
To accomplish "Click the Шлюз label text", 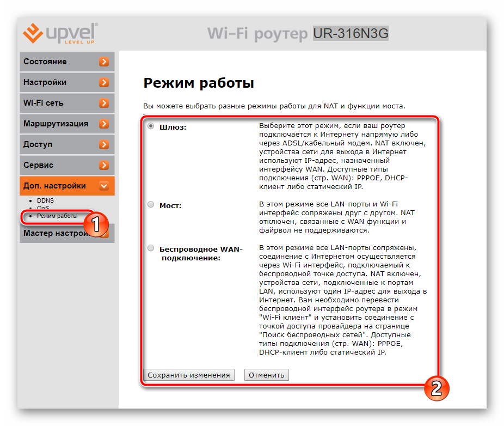I will (x=173, y=127).
